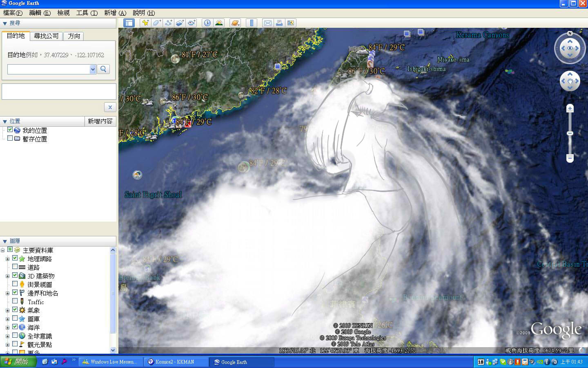Open the ruler measurement tool
Viewport: 588px width, 368px height.
point(252,23)
